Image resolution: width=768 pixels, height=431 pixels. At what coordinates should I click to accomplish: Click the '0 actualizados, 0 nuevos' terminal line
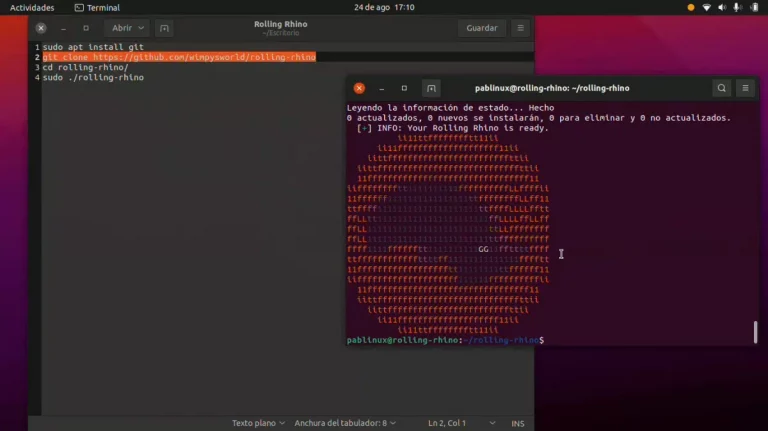539,118
